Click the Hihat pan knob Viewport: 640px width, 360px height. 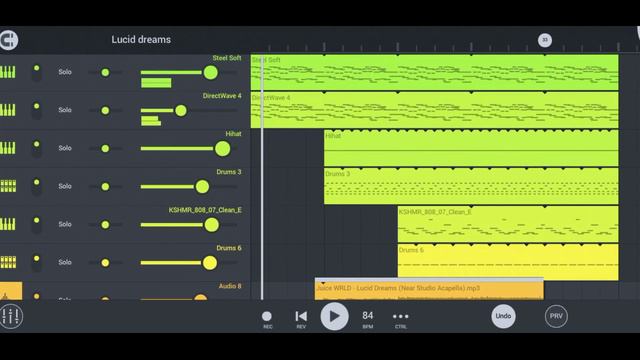[105, 149]
